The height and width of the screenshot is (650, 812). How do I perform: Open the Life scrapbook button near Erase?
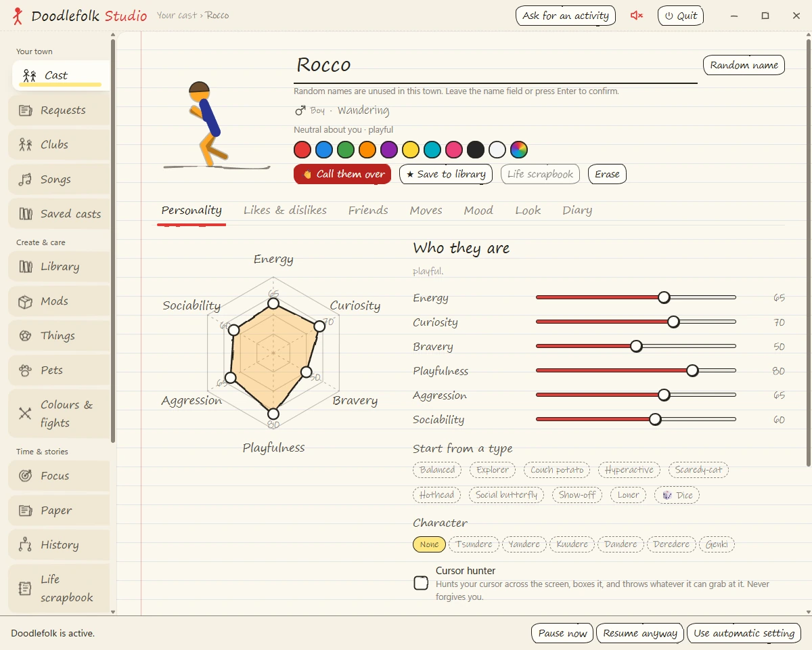click(540, 174)
